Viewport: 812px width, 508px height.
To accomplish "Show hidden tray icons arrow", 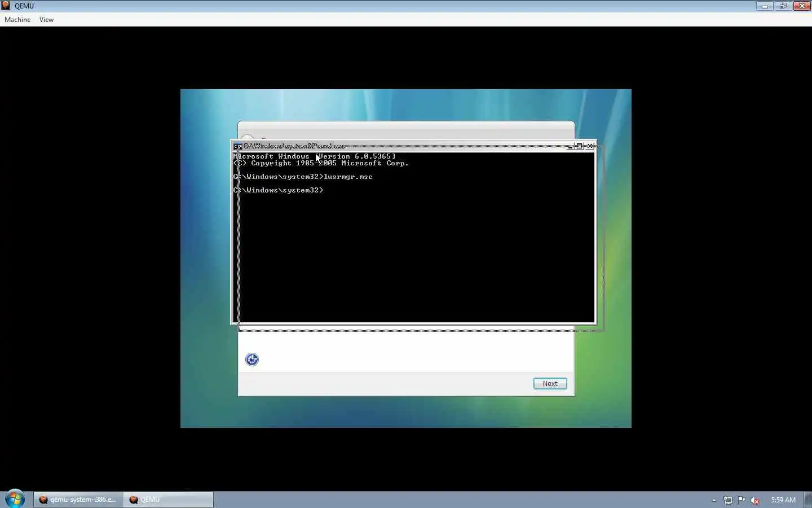I will pyautogui.click(x=714, y=500).
